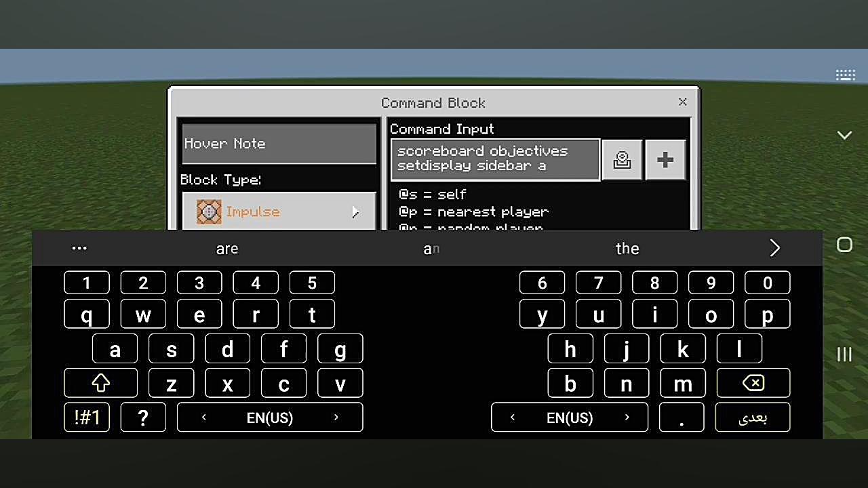Click the 'Block Type:' label
Image resolution: width=868 pixels, height=488 pixels.
pos(221,180)
